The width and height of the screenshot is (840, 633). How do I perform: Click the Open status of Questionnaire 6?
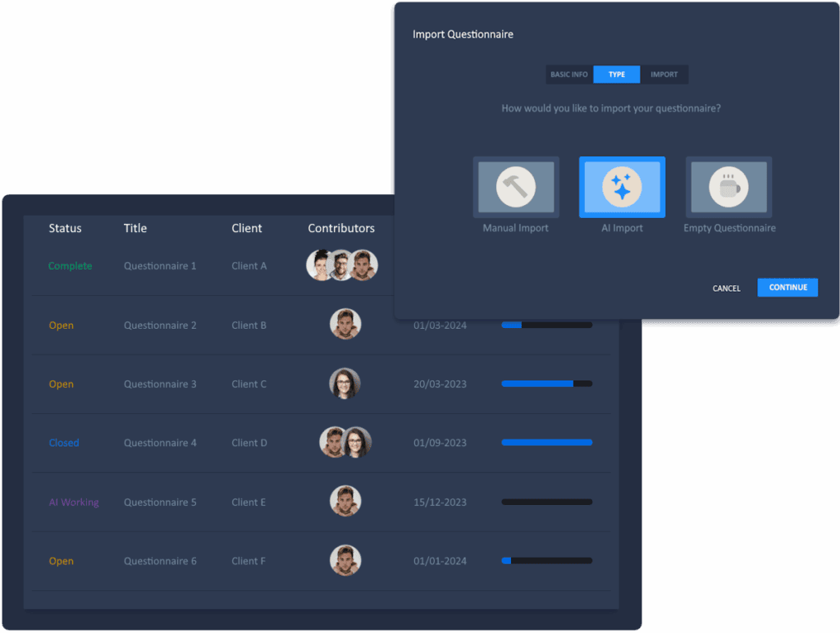coord(61,561)
